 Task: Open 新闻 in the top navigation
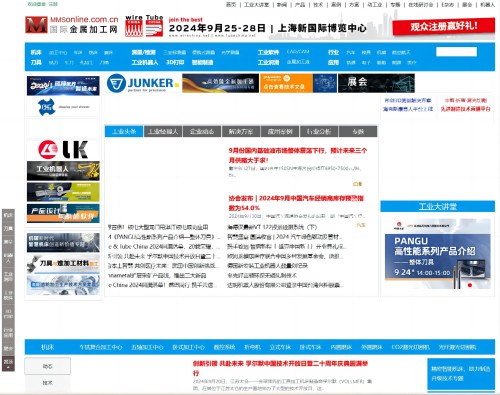(282, 5)
